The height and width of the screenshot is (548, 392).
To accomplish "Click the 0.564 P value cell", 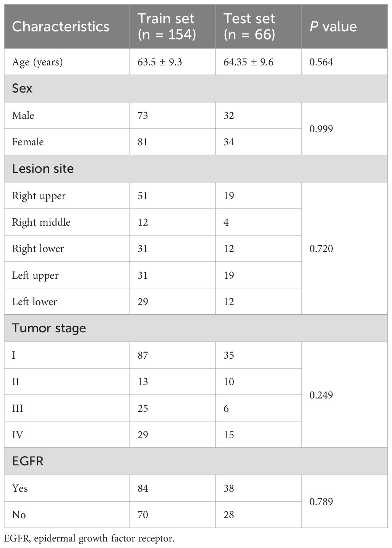I will pyautogui.click(x=321, y=62).
